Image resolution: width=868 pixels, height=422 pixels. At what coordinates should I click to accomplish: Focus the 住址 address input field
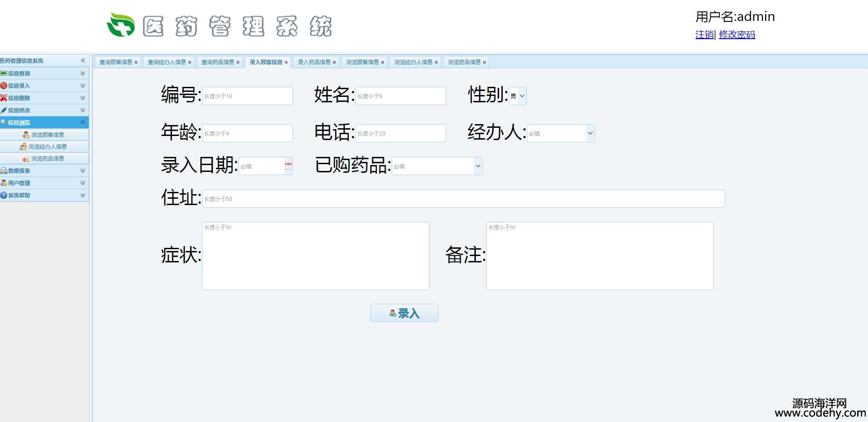click(x=463, y=199)
